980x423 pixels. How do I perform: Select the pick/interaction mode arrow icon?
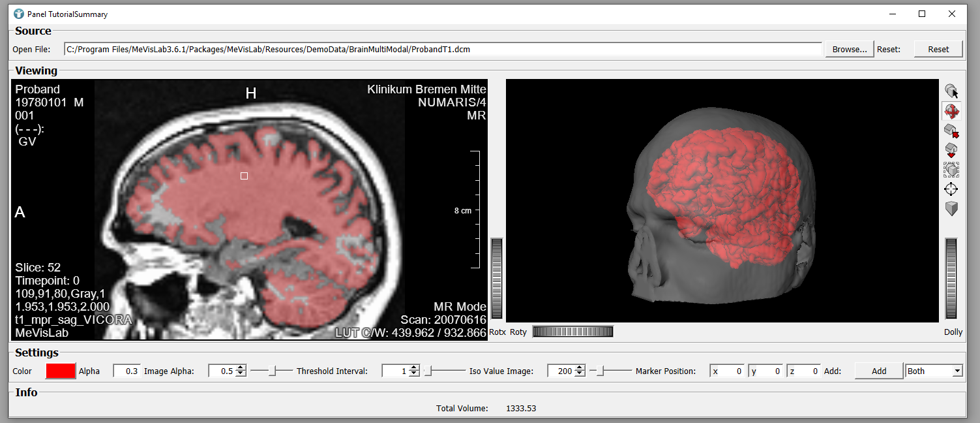tap(951, 91)
